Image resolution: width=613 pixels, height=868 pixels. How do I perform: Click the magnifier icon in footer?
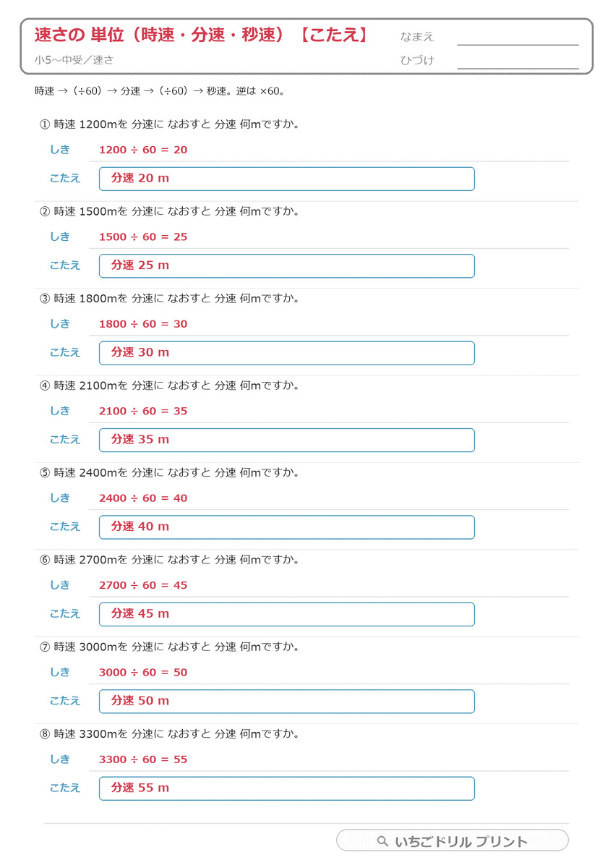click(383, 841)
